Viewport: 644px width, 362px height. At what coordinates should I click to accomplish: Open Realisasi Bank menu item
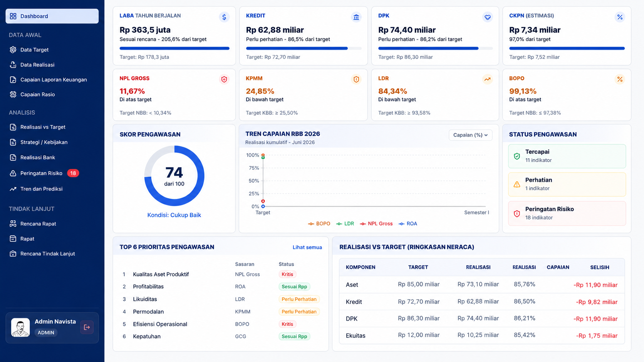pos(52,157)
